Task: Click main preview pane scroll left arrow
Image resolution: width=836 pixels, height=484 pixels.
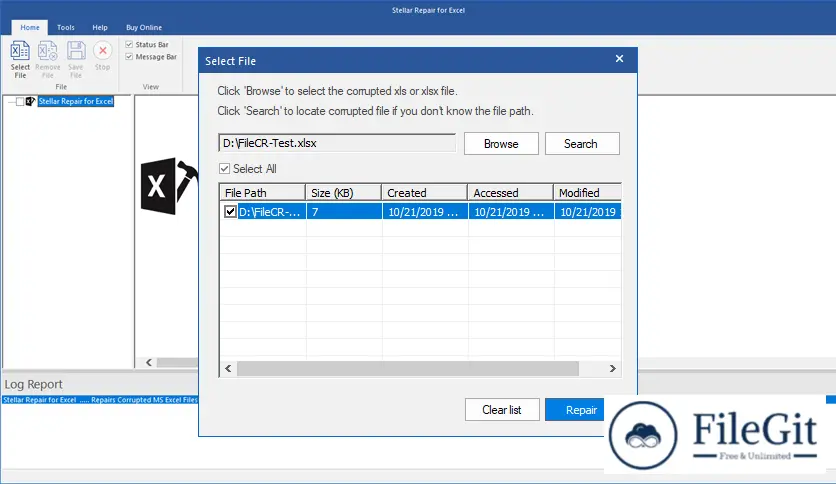Action: coord(149,362)
